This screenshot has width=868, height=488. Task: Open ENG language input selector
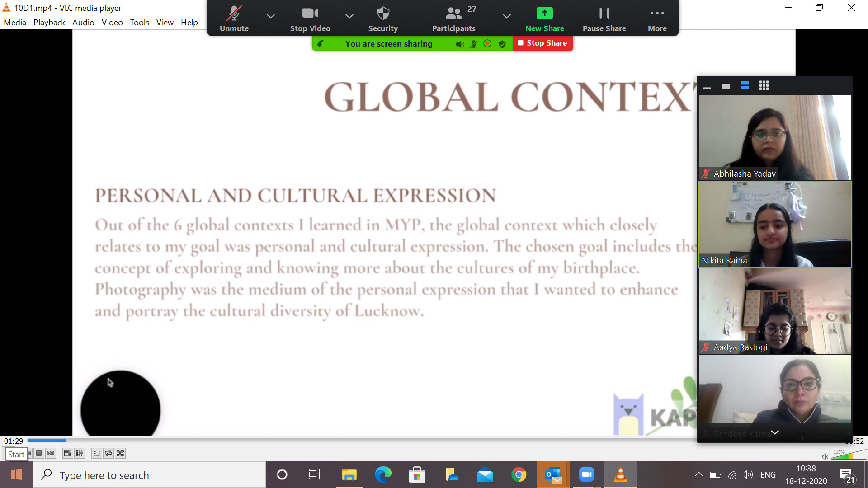pos(768,474)
